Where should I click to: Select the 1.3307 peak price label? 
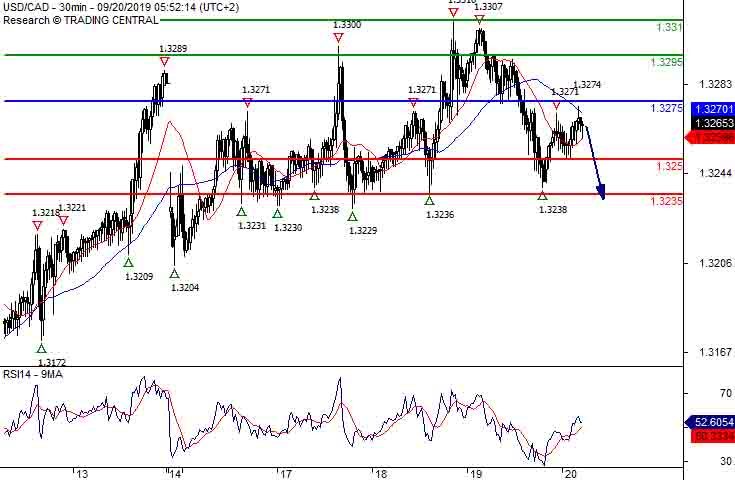(x=488, y=7)
